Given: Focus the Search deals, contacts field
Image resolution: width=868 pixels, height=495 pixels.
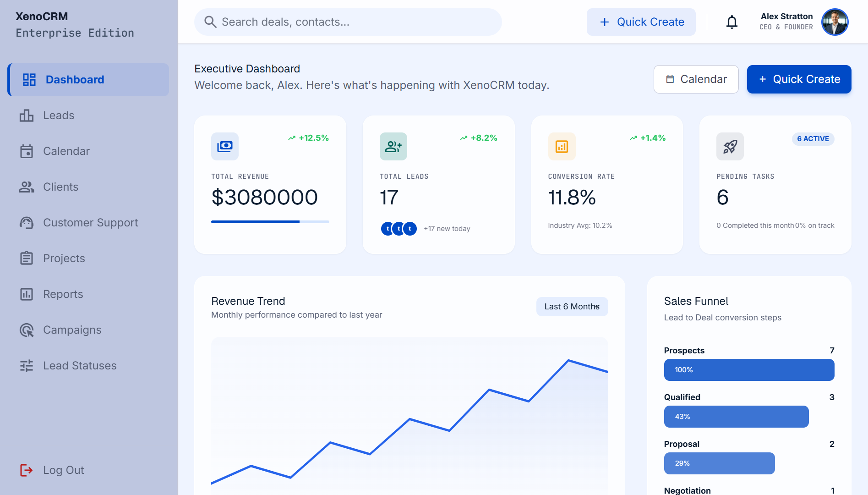Looking at the screenshot, I should pyautogui.click(x=348, y=22).
